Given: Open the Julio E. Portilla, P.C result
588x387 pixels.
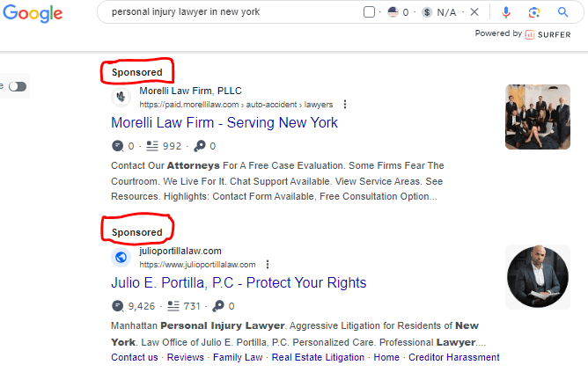Looking at the screenshot, I should (239, 283).
